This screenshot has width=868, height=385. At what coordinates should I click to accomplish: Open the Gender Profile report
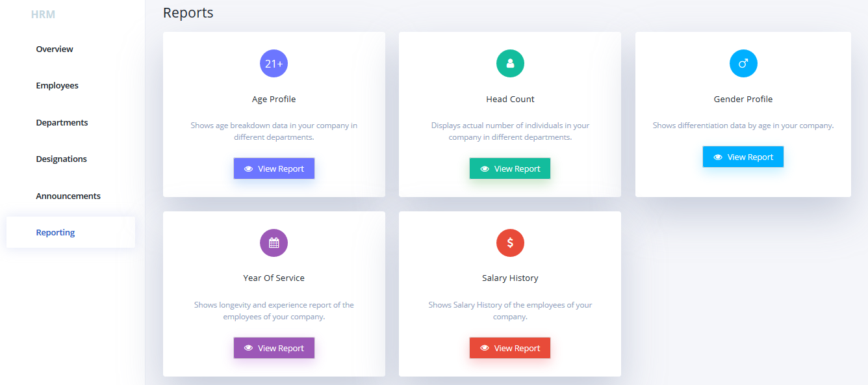click(x=743, y=157)
